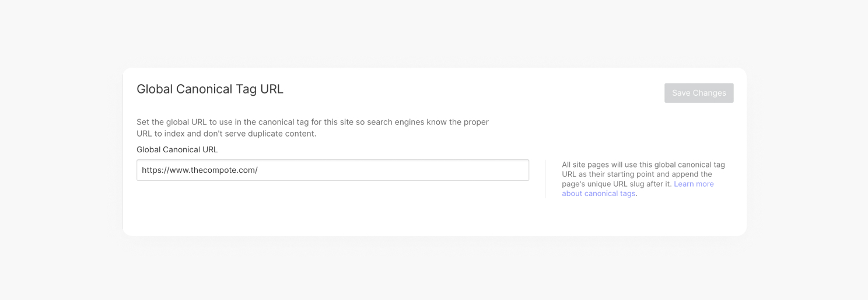Click the vertical divider beside the help text

(x=545, y=179)
